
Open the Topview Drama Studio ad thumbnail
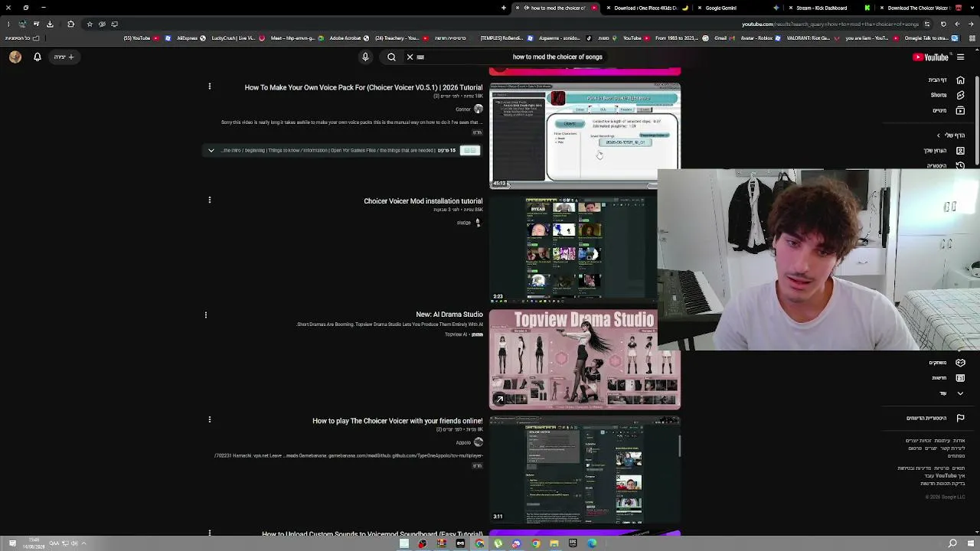(585, 360)
